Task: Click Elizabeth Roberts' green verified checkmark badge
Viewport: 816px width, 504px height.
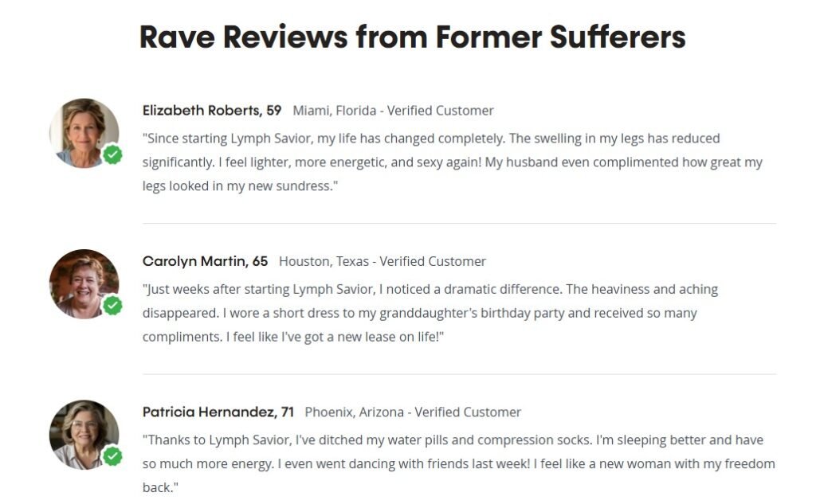Action: (x=112, y=154)
